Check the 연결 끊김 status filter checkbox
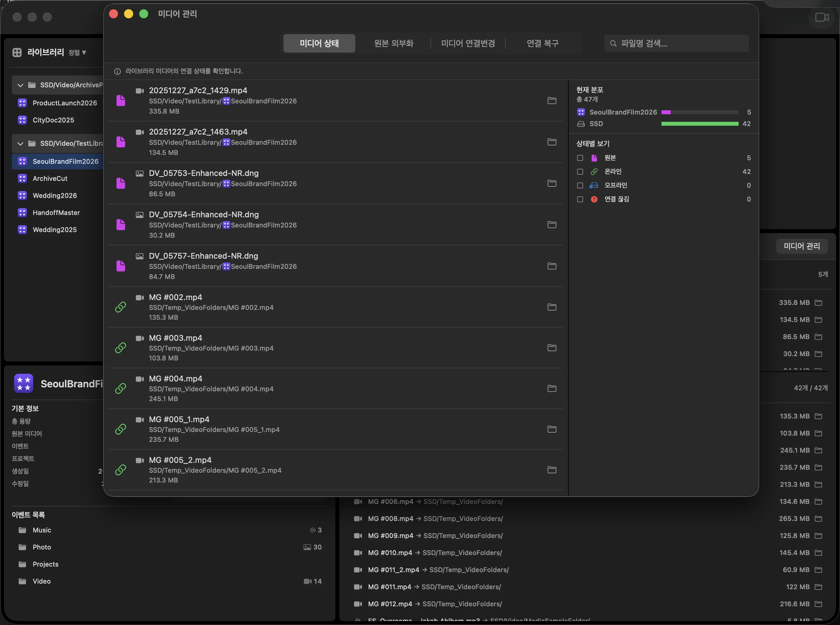Viewport: 840px width, 625px height. point(580,199)
